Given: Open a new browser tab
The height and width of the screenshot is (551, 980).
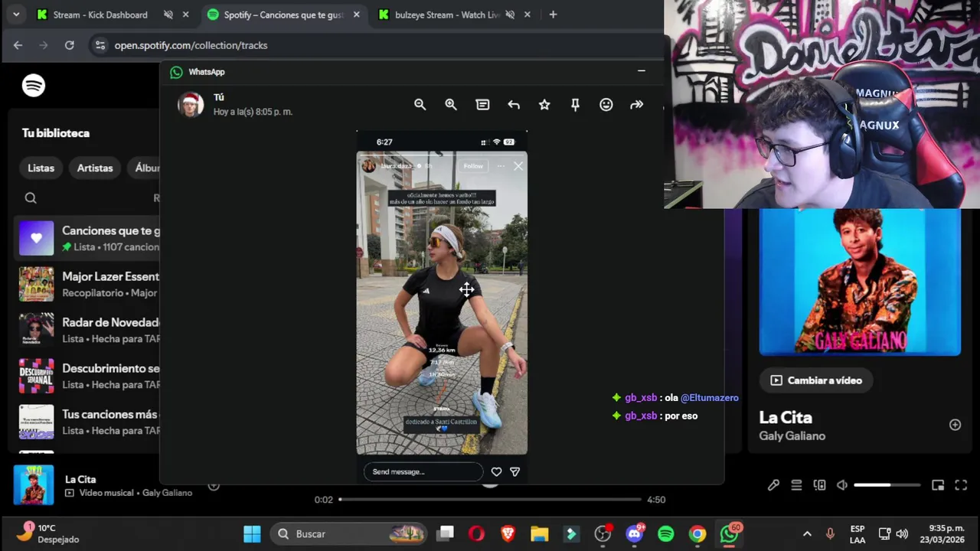Looking at the screenshot, I should (x=553, y=15).
